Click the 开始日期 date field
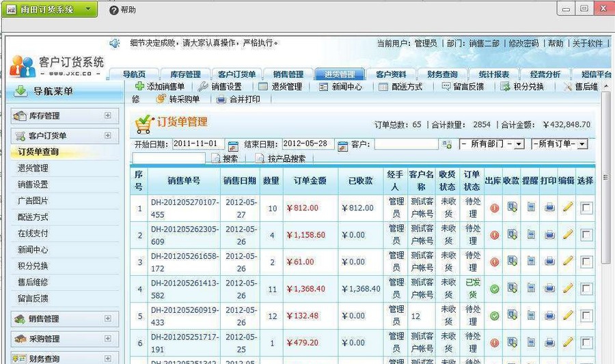 [198, 144]
